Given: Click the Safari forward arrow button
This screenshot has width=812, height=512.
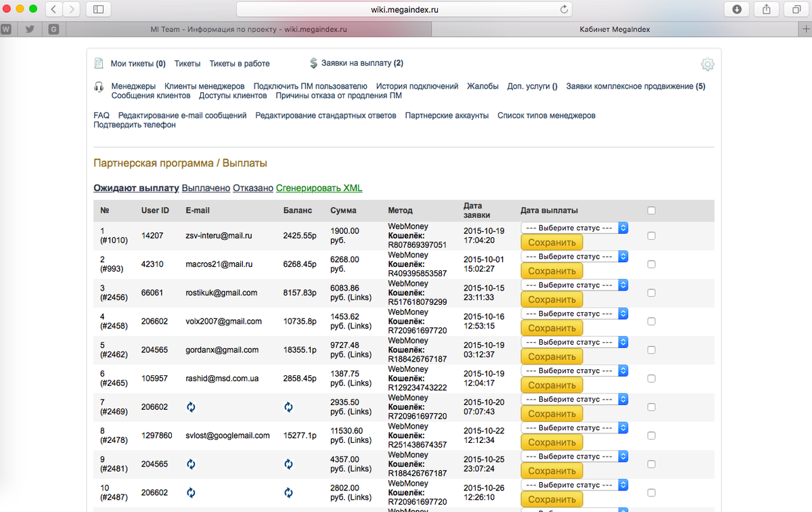Looking at the screenshot, I should point(72,9).
